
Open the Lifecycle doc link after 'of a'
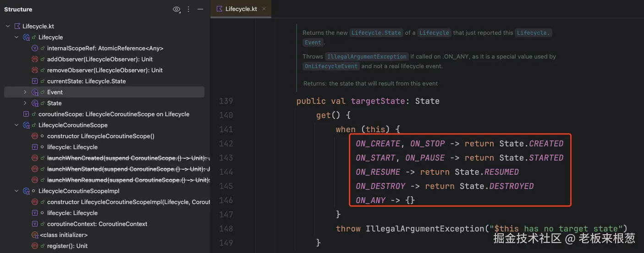[434, 33]
